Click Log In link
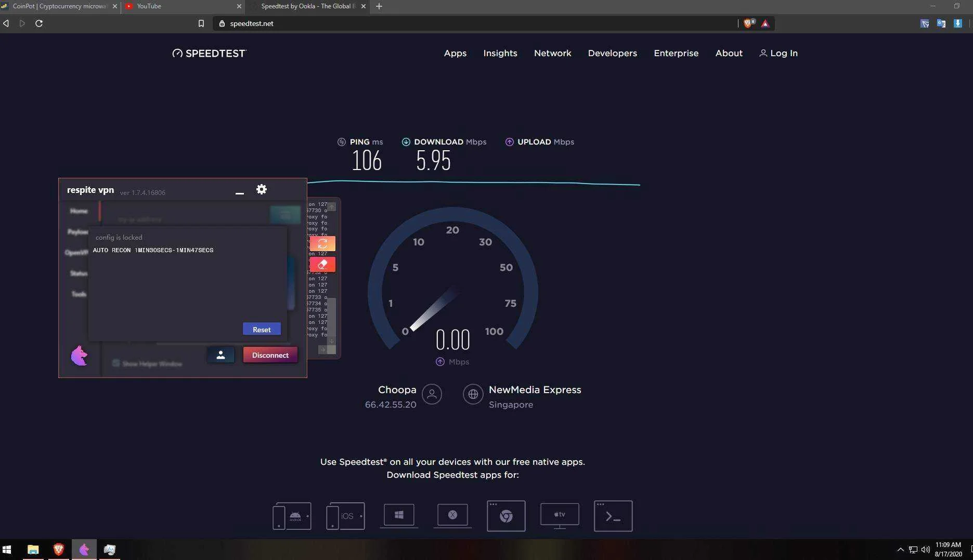 click(x=779, y=53)
